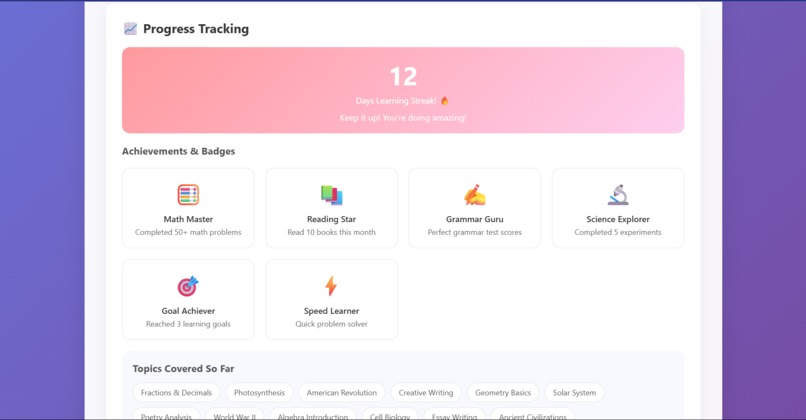Click the Progress Tracking heading
This screenshot has height=420, width=806.
pyautogui.click(x=196, y=29)
